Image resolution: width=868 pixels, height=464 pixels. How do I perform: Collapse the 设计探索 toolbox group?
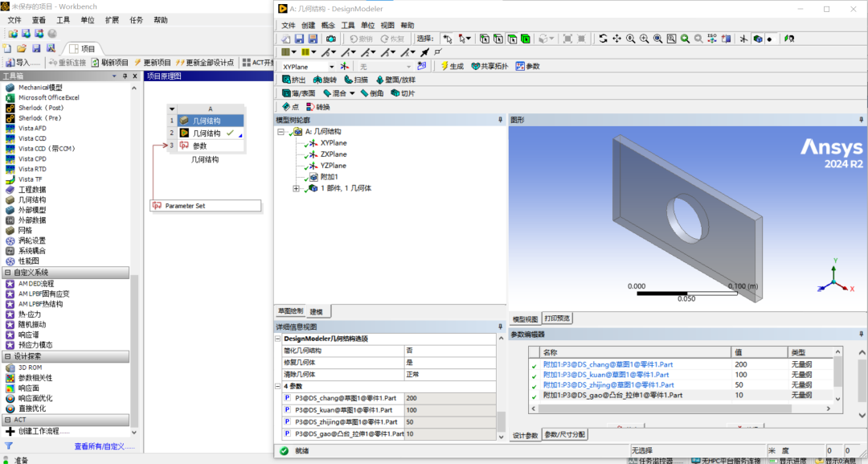point(7,356)
